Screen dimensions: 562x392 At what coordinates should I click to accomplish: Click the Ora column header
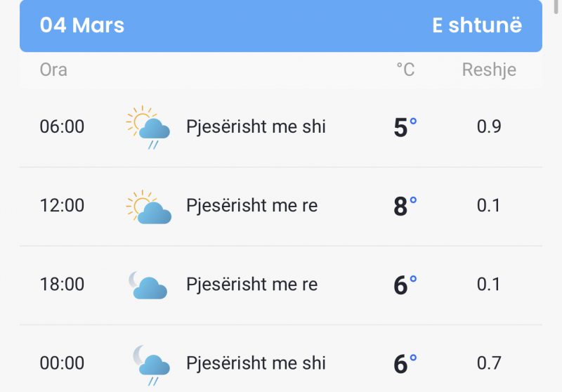tap(53, 70)
